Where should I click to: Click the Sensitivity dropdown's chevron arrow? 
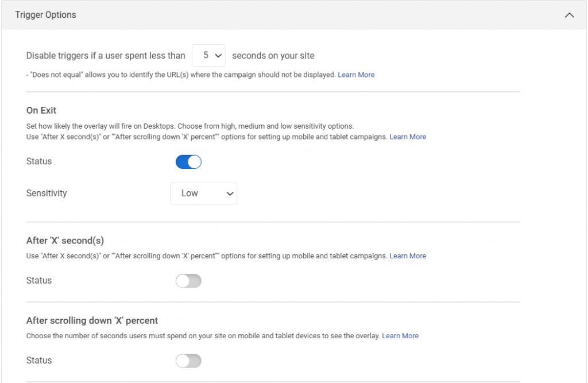click(x=230, y=194)
